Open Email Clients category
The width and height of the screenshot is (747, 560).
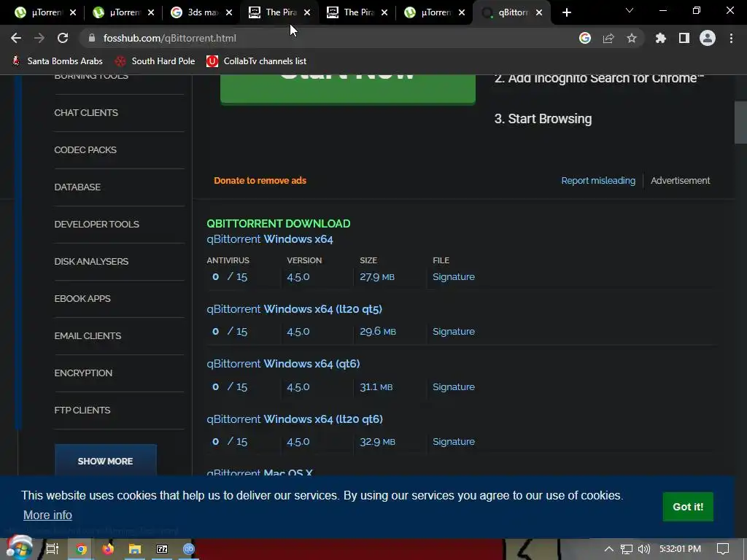88,335
